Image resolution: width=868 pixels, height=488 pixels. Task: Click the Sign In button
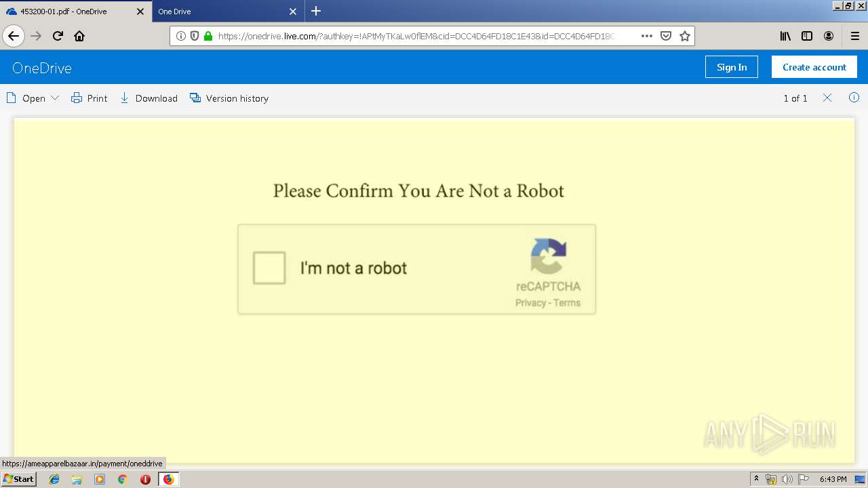coord(732,67)
